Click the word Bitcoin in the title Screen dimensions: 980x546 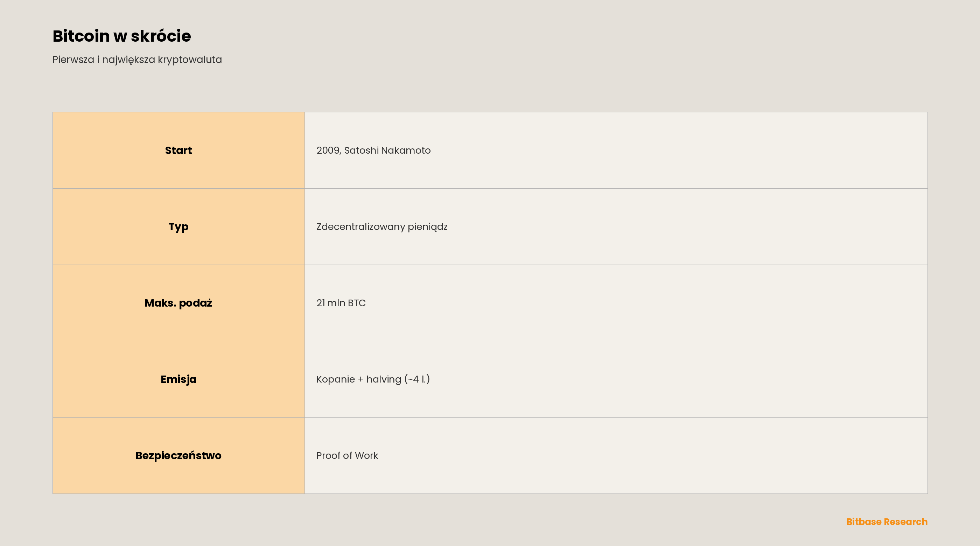pyautogui.click(x=81, y=36)
